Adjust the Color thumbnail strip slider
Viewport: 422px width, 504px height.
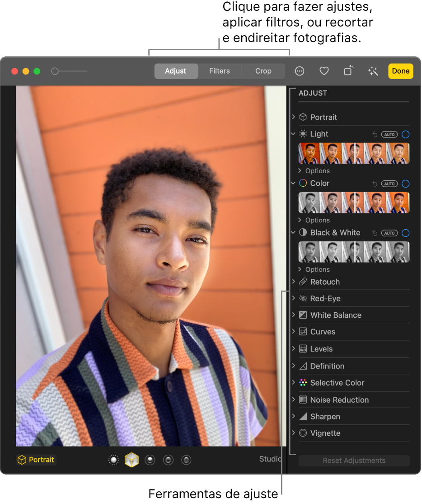click(354, 203)
